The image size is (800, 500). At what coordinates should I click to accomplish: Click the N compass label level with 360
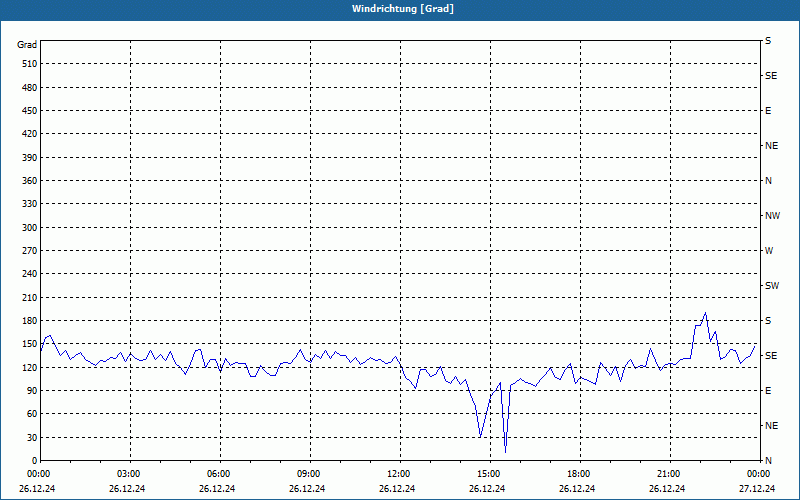coord(768,181)
